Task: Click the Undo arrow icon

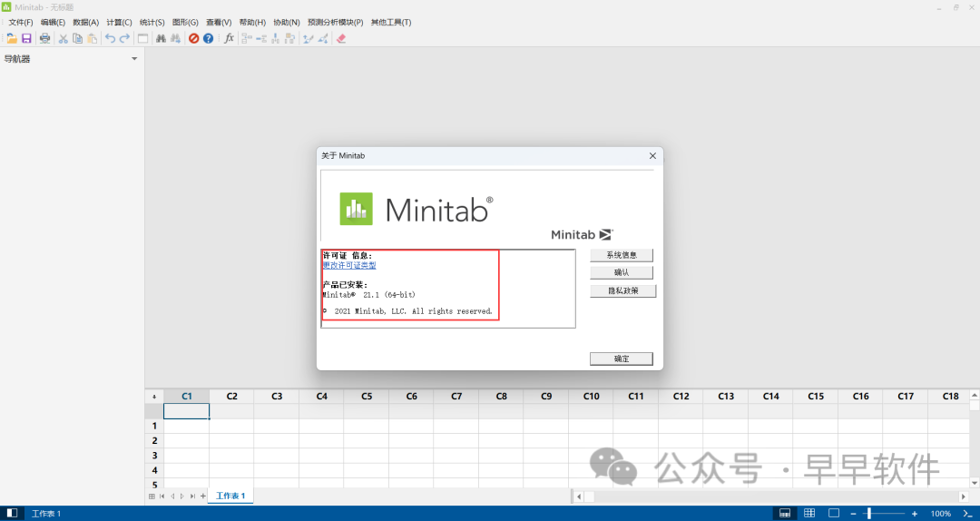Action: (x=110, y=38)
